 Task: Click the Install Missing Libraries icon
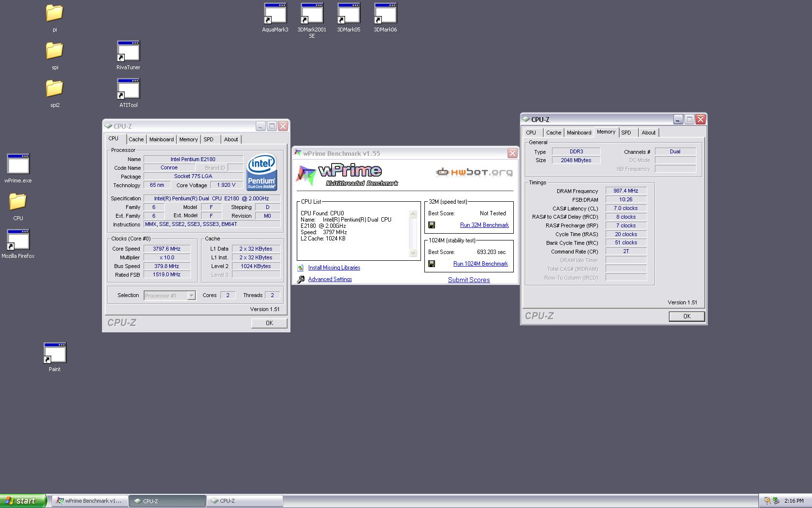[301, 268]
